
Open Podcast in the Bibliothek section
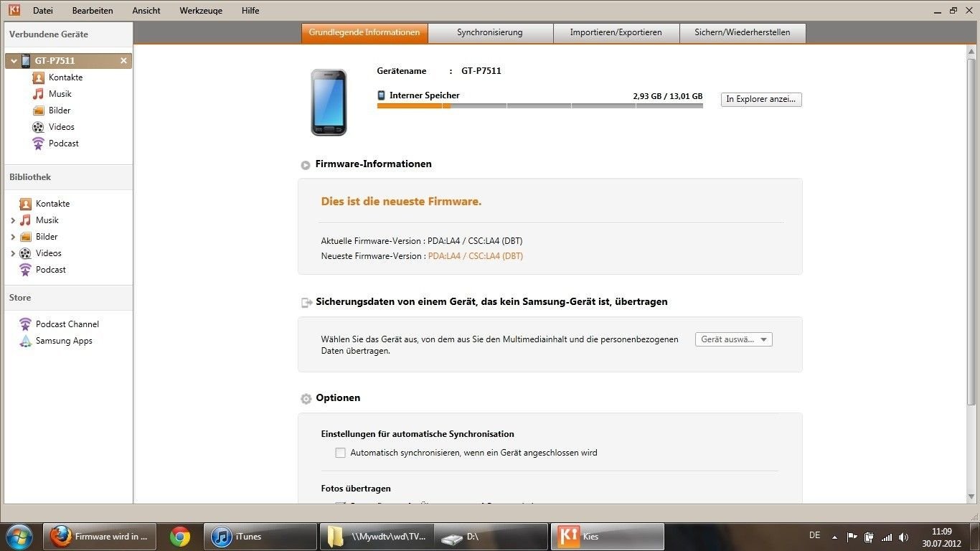(x=50, y=270)
